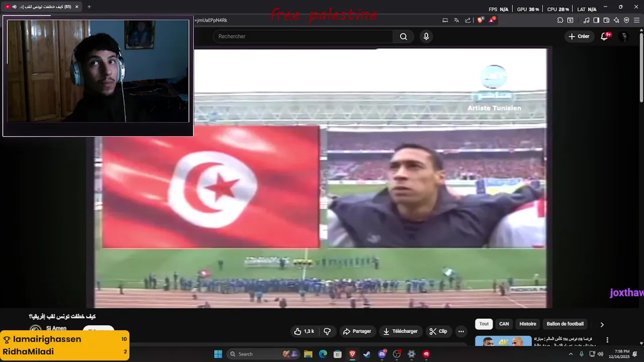This screenshot has width=644, height=362.
Task: Click the Brave Shields lion icon
Action: [x=480, y=20]
